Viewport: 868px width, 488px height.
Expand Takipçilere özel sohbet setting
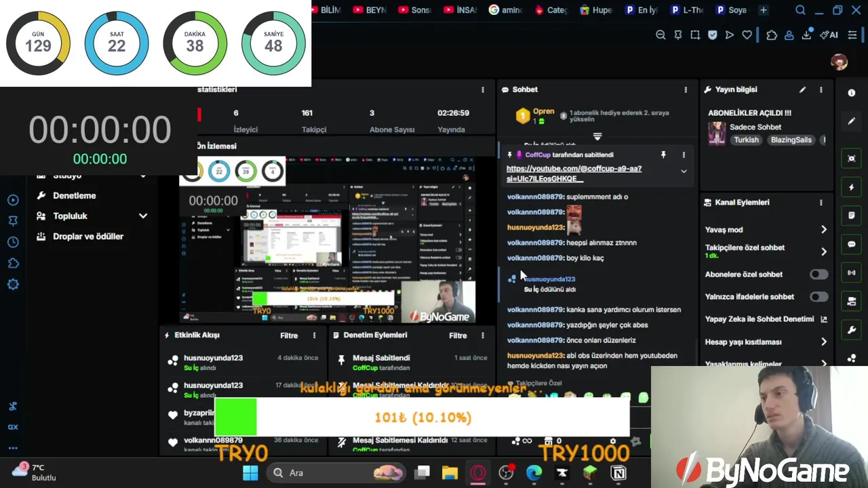[x=824, y=251]
